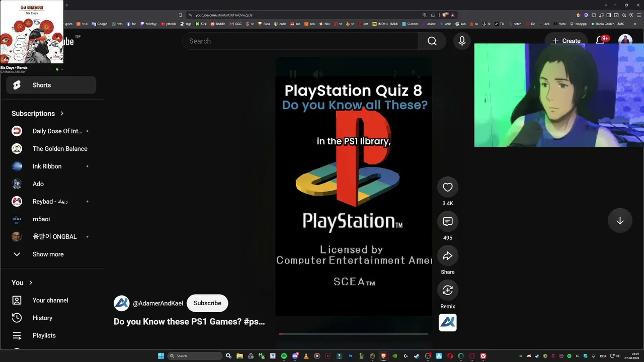Expand the Subscriptions section
The width and height of the screenshot is (644, 362).
38,114
